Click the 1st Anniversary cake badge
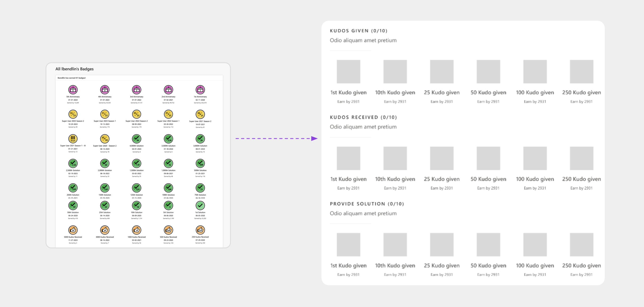644x307 pixels. pos(200,90)
